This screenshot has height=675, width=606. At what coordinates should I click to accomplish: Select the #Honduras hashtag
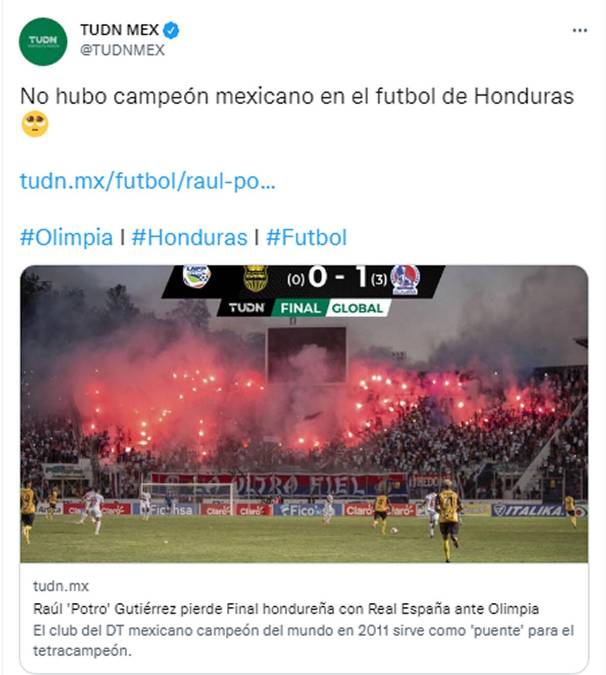[189, 238]
